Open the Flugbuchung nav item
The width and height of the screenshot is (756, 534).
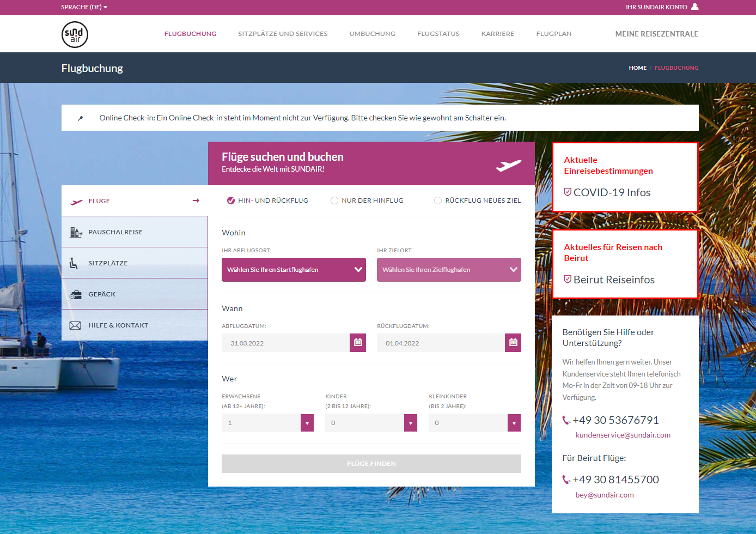(191, 34)
